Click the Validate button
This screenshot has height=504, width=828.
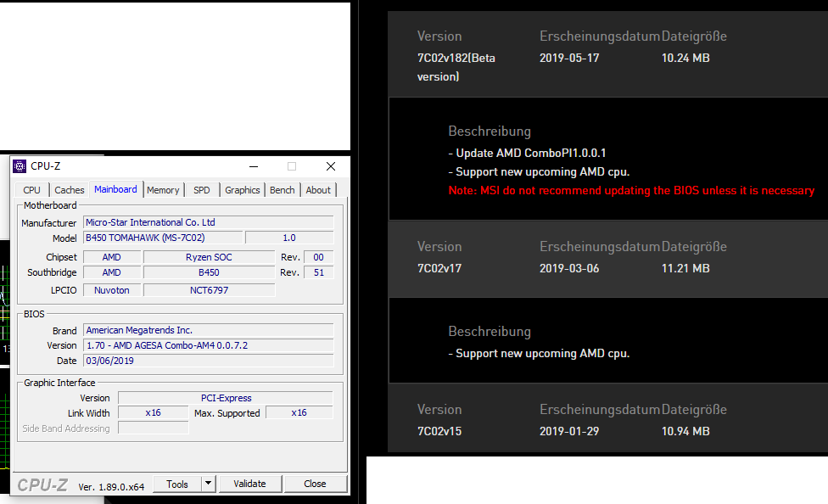[x=249, y=484]
